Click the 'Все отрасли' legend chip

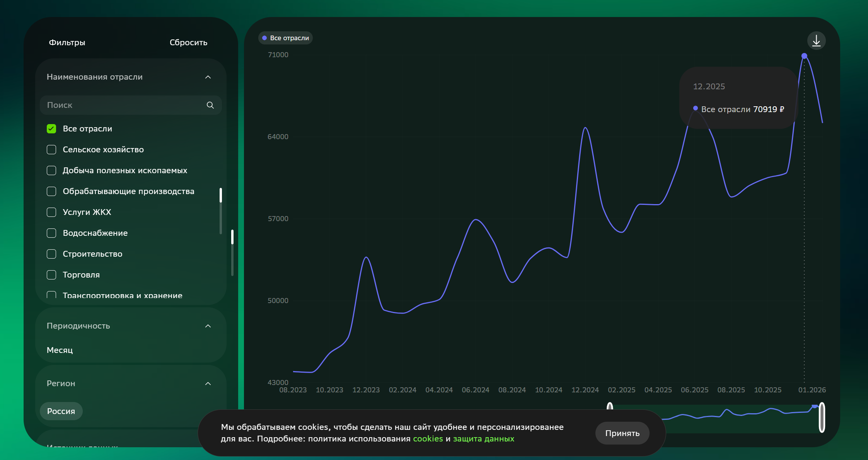(x=285, y=38)
